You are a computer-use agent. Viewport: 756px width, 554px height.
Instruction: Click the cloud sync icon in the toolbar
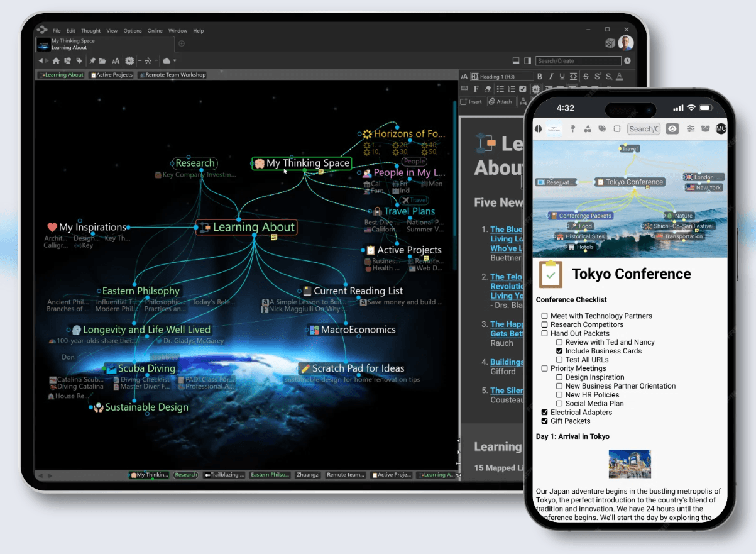pyautogui.click(x=167, y=61)
